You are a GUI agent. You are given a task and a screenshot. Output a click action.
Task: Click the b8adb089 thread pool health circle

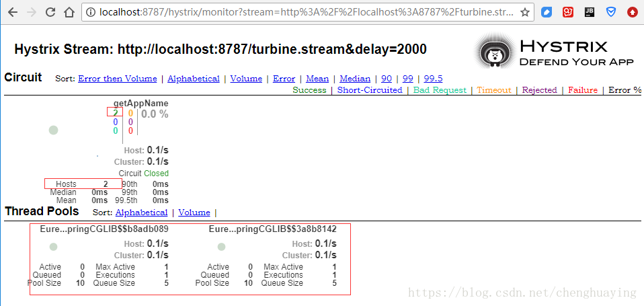pyautogui.click(x=53, y=247)
